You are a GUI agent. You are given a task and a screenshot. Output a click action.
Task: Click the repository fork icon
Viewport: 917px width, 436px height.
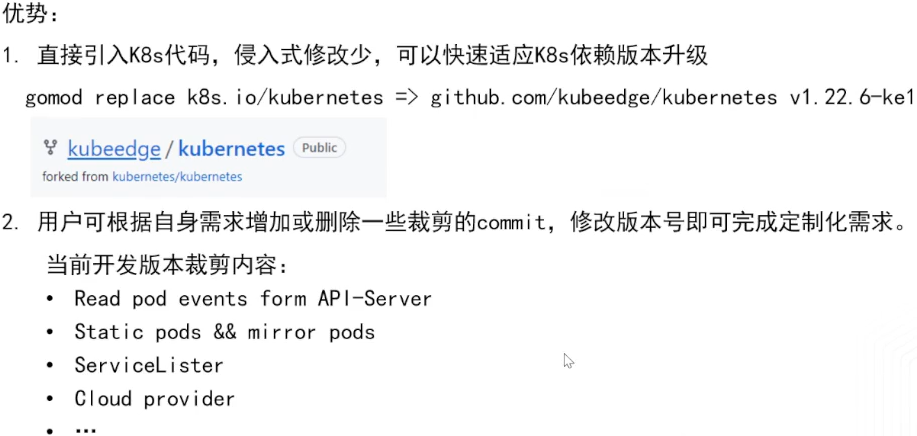click(50, 148)
